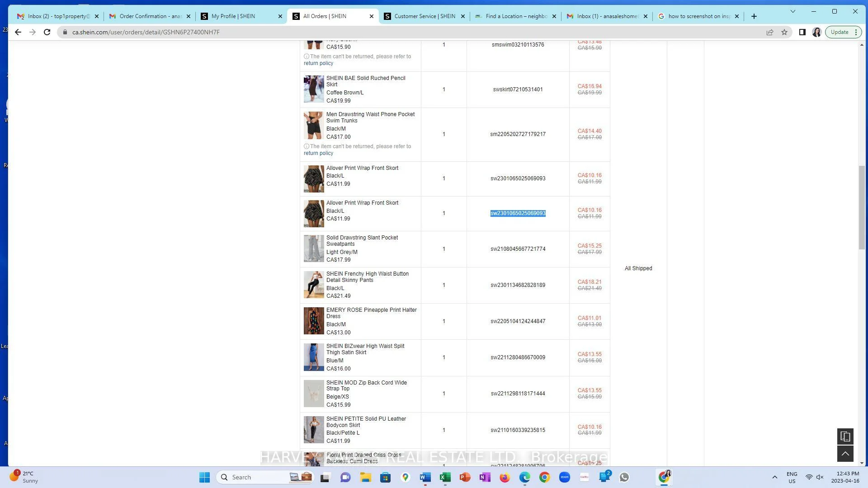
Task: Open Google Maps from the taskbar
Action: pos(405,477)
